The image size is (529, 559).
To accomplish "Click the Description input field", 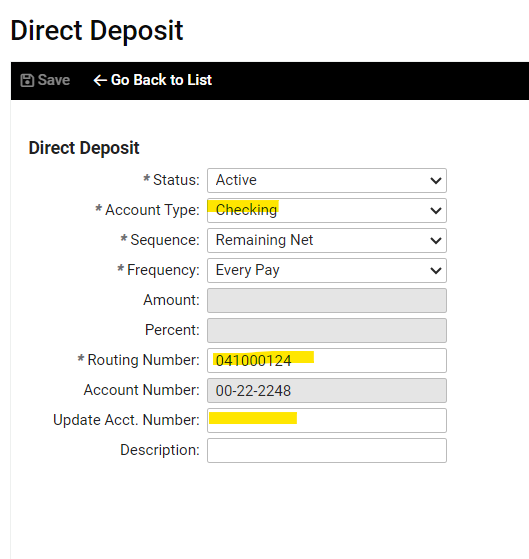I will (327, 450).
